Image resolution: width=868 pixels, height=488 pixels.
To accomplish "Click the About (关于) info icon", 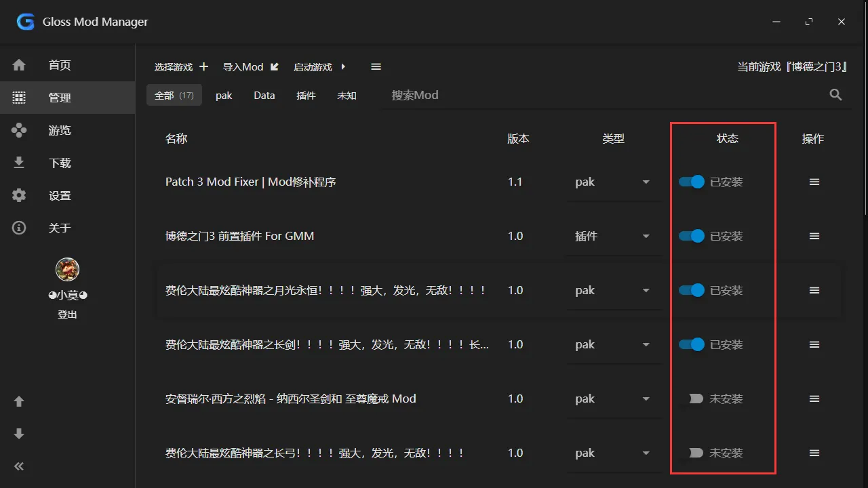I will tap(19, 228).
